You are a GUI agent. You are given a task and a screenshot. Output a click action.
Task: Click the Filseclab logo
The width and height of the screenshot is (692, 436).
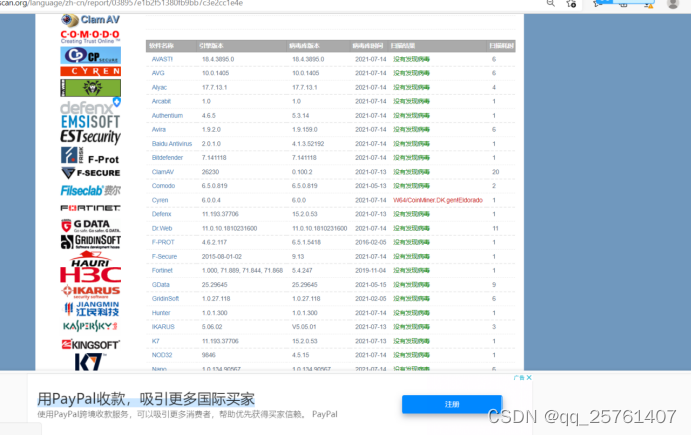click(x=90, y=191)
